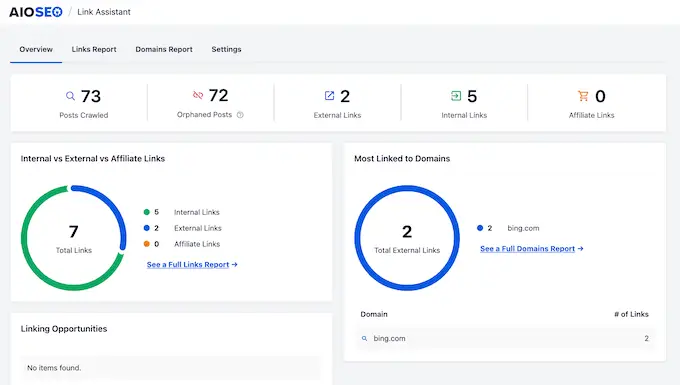Click the Affiliate Links legend label
The height and width of the screenshot is (385, 680).
[197, 244]
